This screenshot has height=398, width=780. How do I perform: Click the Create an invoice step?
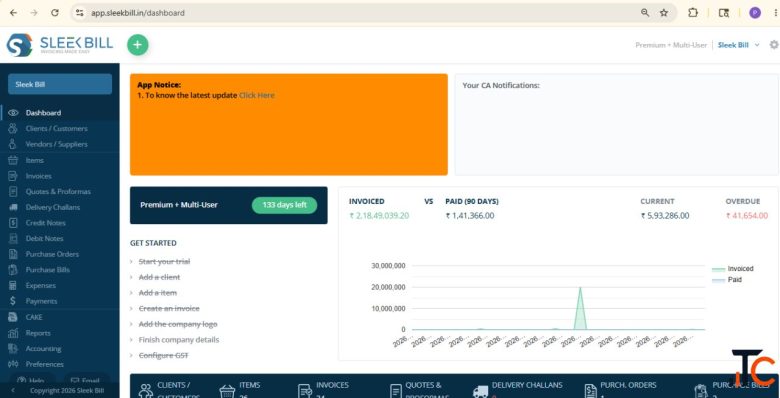[x=169, y=308]
